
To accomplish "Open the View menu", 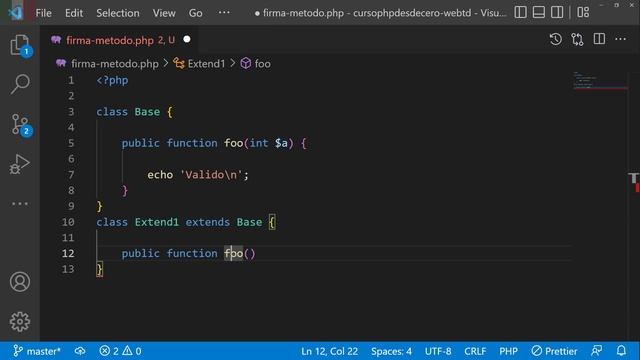I will [164, 13].
